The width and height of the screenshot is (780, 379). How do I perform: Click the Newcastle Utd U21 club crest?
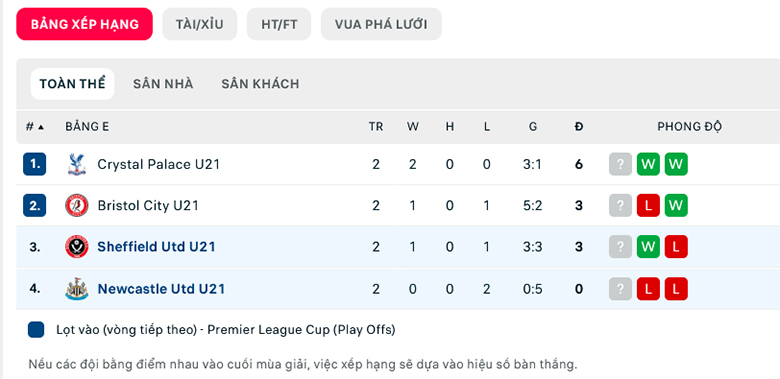tap(77, 289)
